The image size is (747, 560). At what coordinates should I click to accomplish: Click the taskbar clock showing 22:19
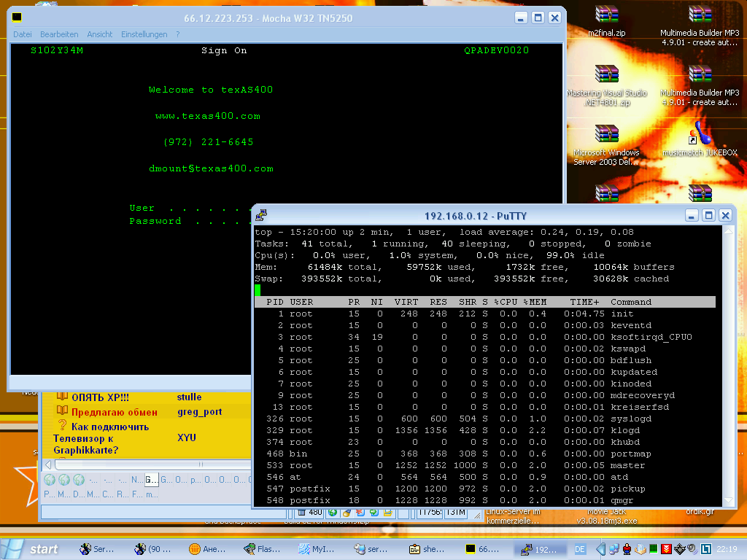(727, 549)
